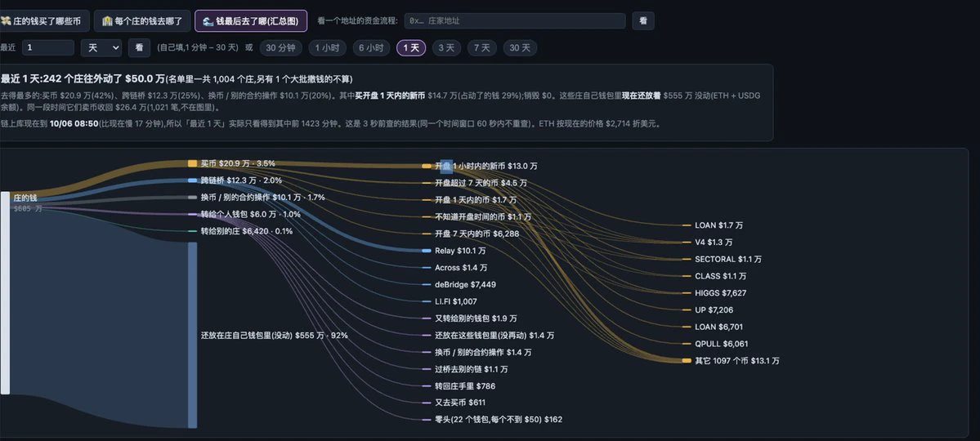
Task: Select the 3 天 time range
Action: coord(446,48)
